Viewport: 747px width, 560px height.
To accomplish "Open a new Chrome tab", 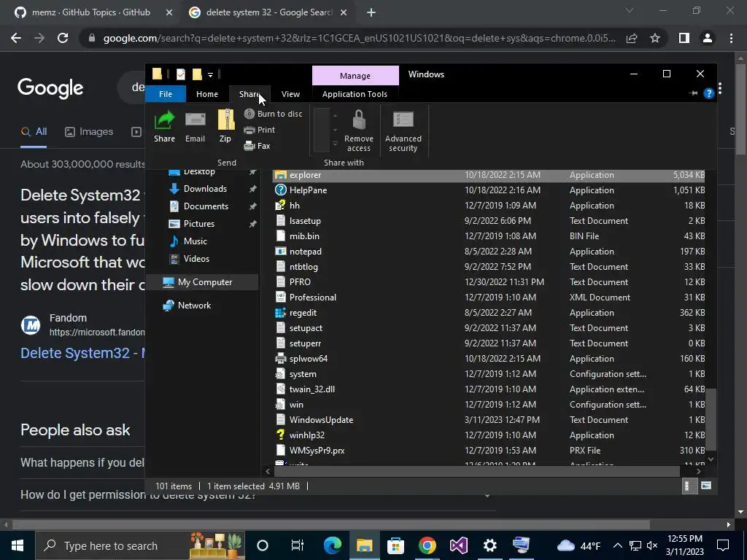I will coord(371,13).
